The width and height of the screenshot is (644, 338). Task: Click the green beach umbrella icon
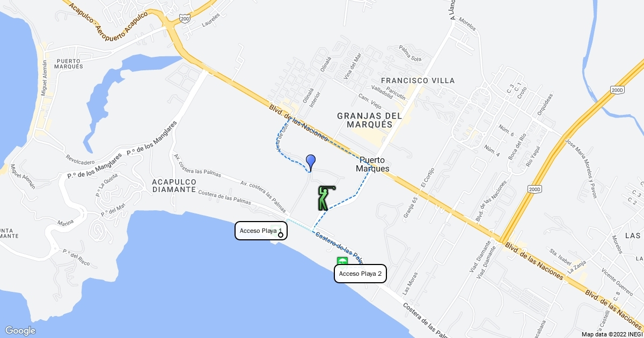tap(342, 261)
